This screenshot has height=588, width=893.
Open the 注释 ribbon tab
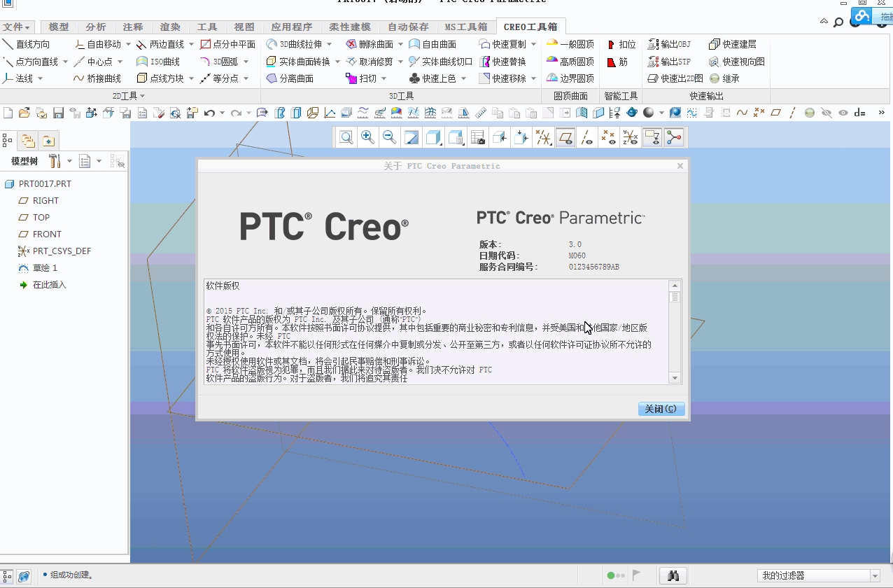click(x=133, y=27)
